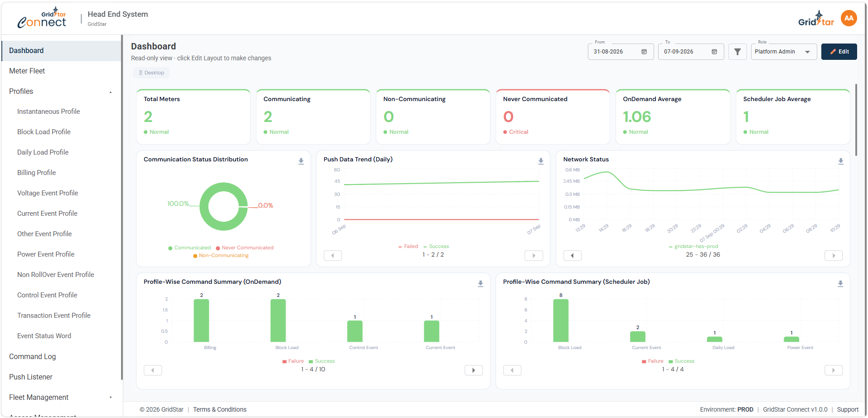This screenshot has height=418, width=868.
Task: Open the From date calendar icon
Action: (x=644, y=52)
